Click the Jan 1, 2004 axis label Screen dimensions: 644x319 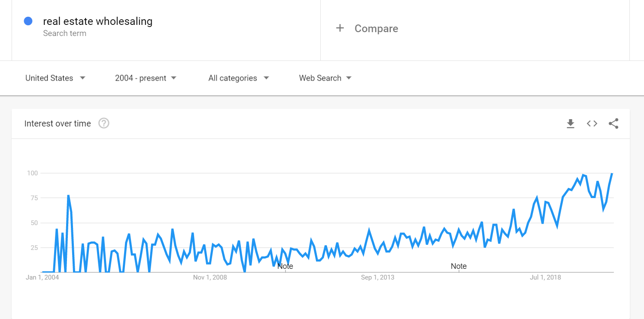(43, 277)
